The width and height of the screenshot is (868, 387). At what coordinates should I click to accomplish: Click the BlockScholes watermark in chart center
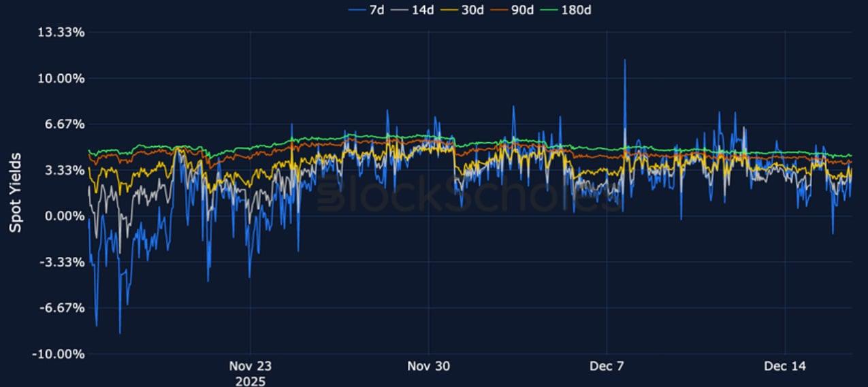coord(470,194)
